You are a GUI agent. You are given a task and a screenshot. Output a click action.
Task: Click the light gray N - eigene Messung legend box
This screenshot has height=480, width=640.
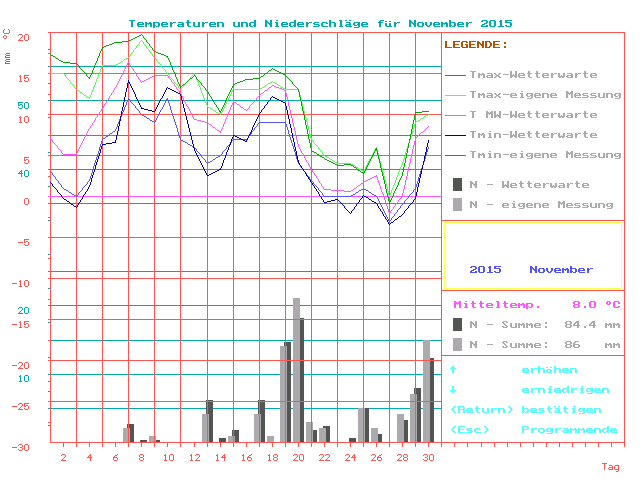[x=458, y=204]
